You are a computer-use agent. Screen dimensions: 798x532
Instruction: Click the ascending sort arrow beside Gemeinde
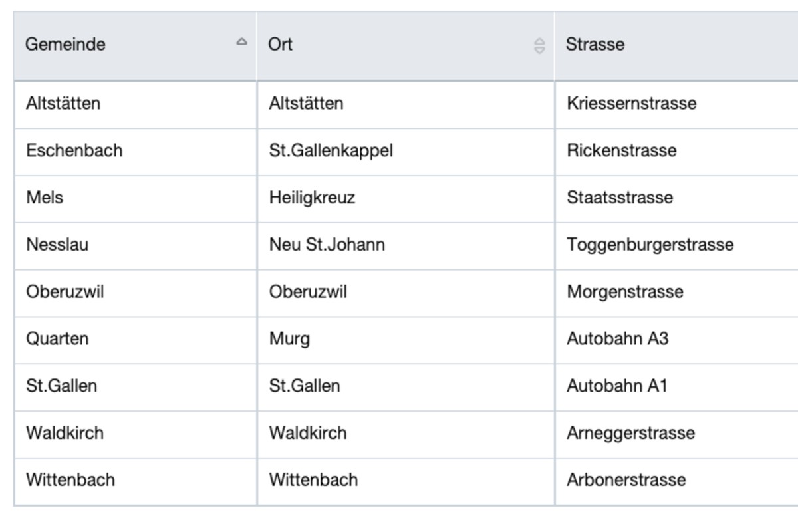[x=239, y=41]
